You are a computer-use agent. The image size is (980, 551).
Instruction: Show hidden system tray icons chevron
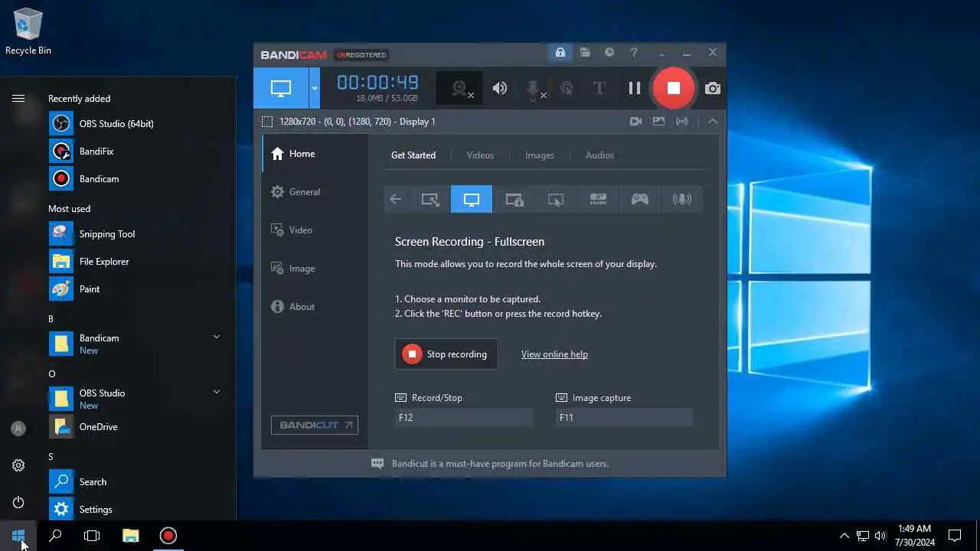(x=844, y=536)
